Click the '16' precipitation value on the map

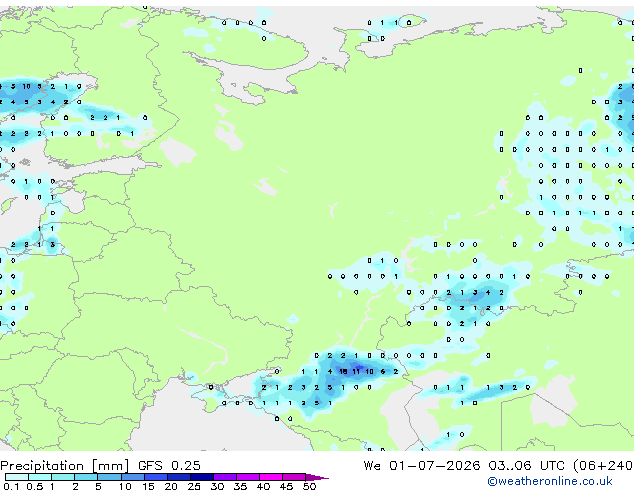pos(343,372)
